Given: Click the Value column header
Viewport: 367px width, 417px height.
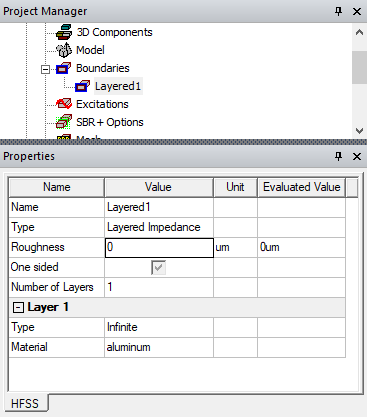Looking at the screenshot, I should point(159,187).
